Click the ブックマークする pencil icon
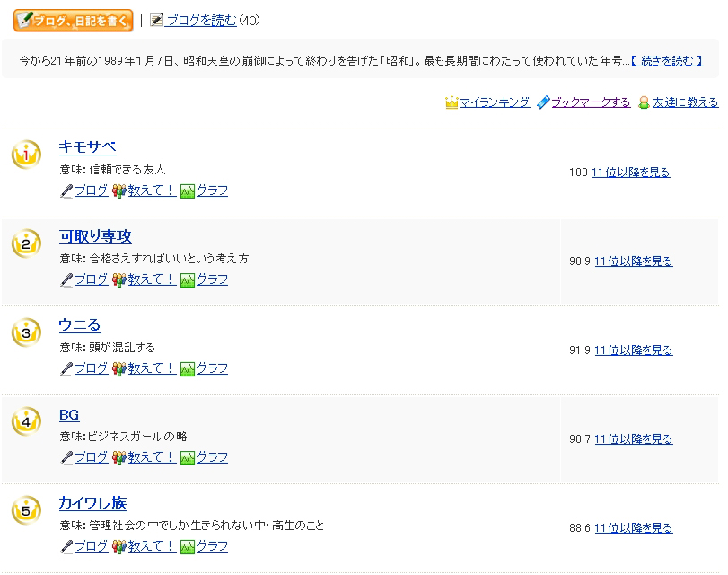Viewport: 728px width, 575px height. pyautogui.click(x=543, y=102)
